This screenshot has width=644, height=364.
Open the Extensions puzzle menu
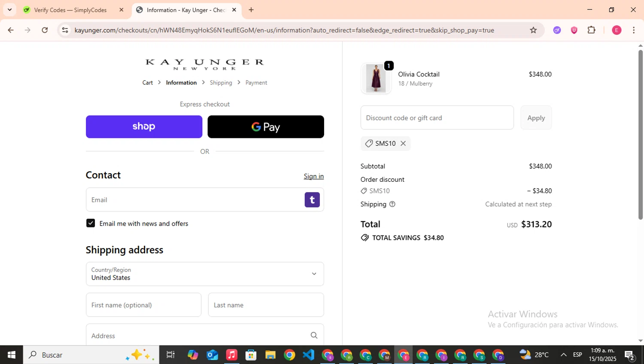pyautogui.click(x=591, y=30)
